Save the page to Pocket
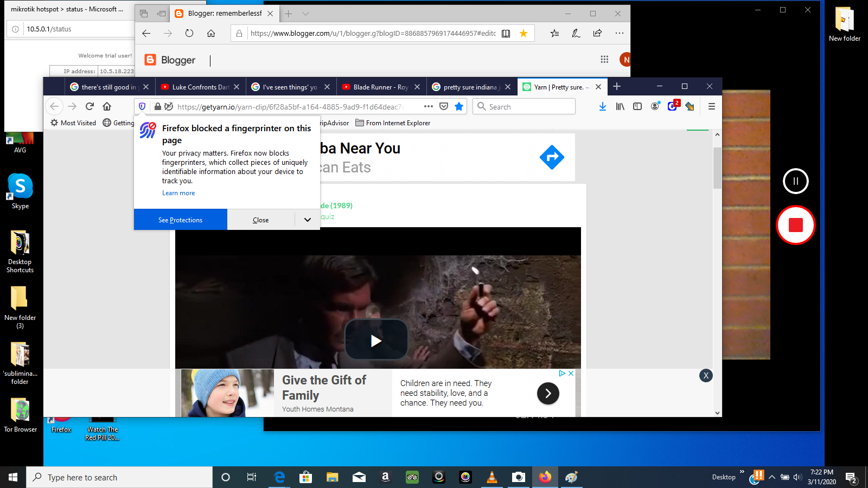 click(x=444, y=106)
